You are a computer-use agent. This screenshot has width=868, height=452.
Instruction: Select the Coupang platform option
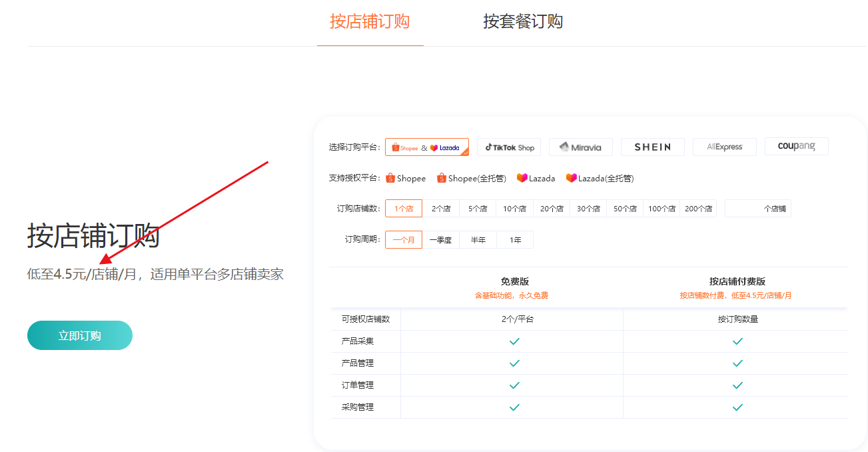click(x=796, y=147)
